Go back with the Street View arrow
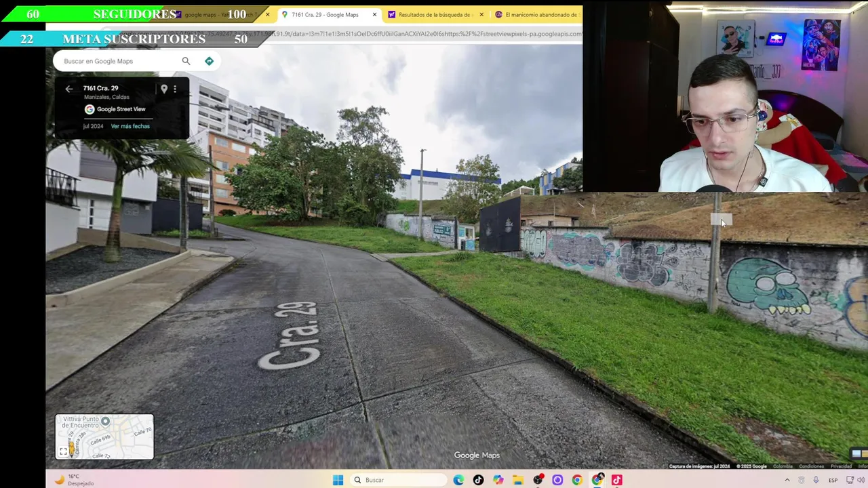Viewport: 868px width, 488px height. (68, 89)
